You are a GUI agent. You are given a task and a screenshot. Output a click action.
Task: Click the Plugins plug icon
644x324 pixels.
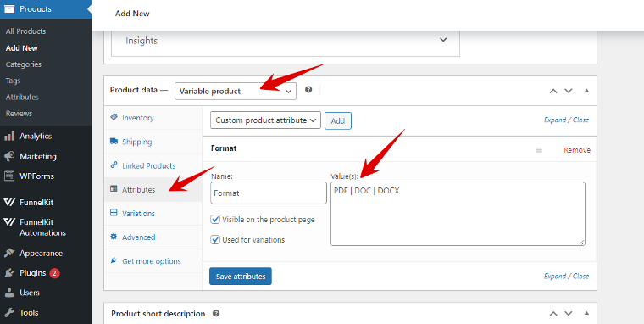point(9,273)
